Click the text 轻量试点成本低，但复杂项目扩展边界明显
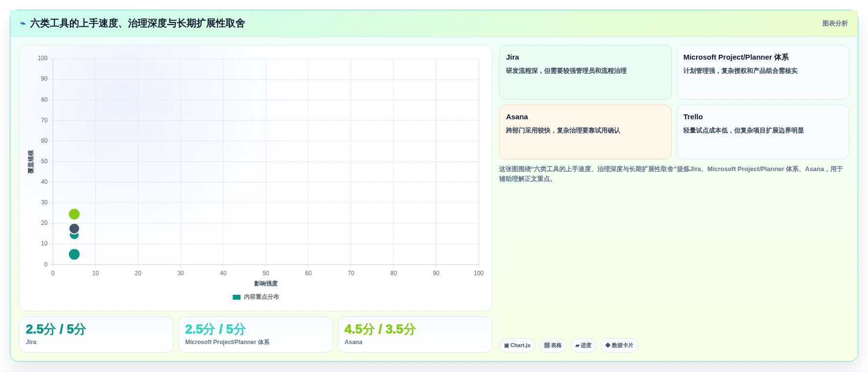 coord(743,131)
